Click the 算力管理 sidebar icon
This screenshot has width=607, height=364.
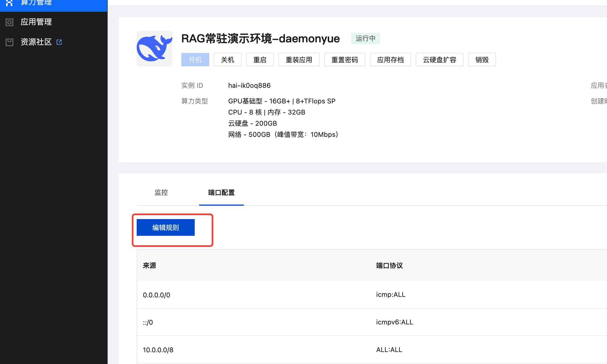pos(9,3)
